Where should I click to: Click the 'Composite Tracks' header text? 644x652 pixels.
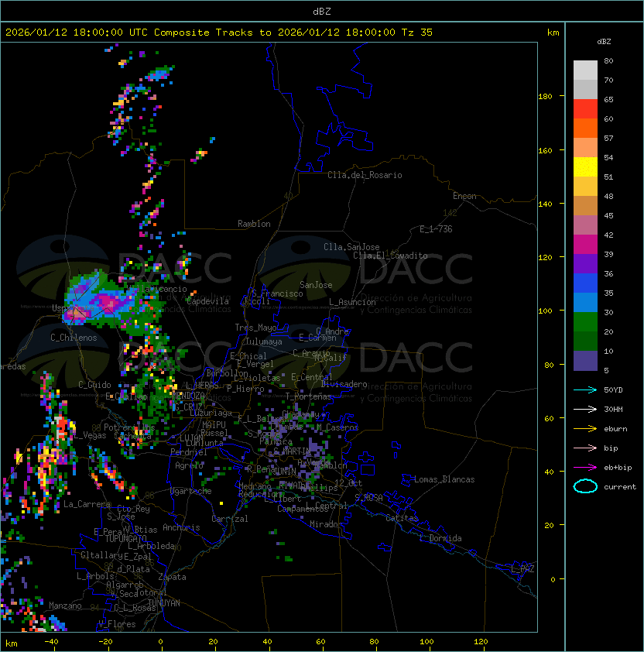[x=204, y=32]
